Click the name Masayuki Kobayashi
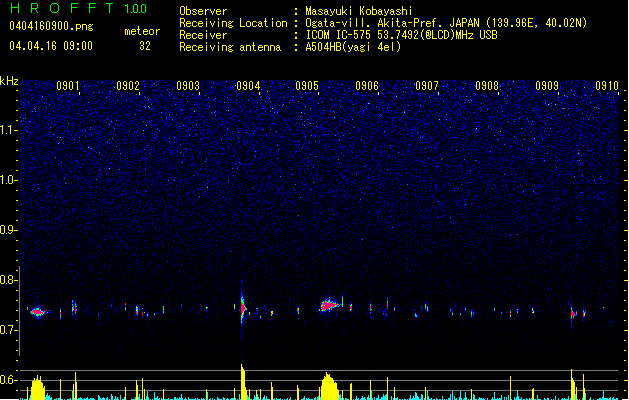Viewport: 629px width, 400px height. point(359,11)
